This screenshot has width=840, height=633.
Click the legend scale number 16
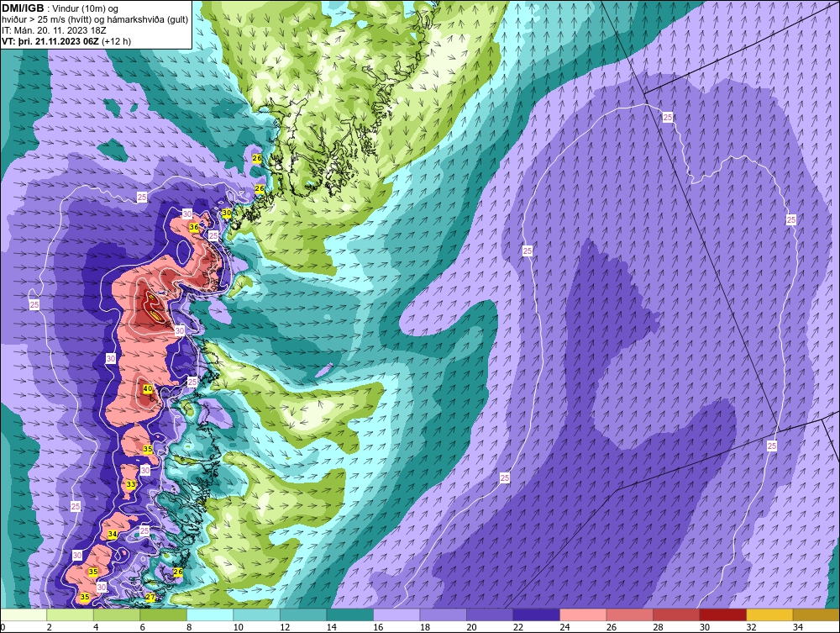378,627
